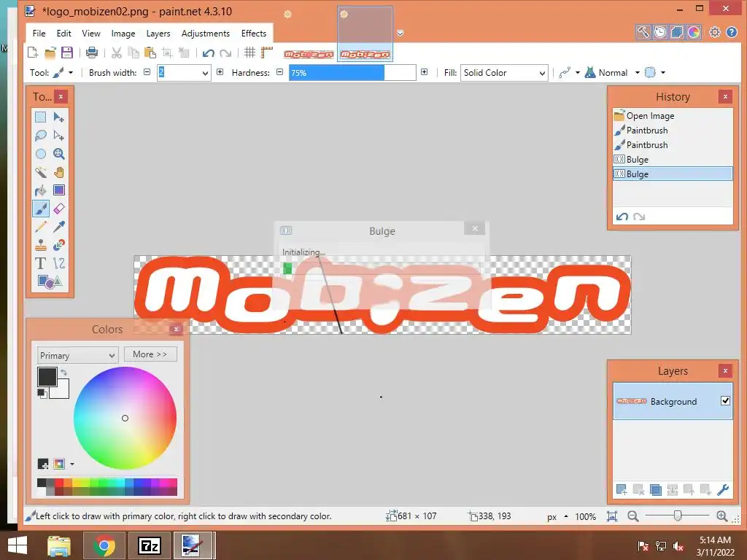Select the Magic Wand tool

[41, 172]
